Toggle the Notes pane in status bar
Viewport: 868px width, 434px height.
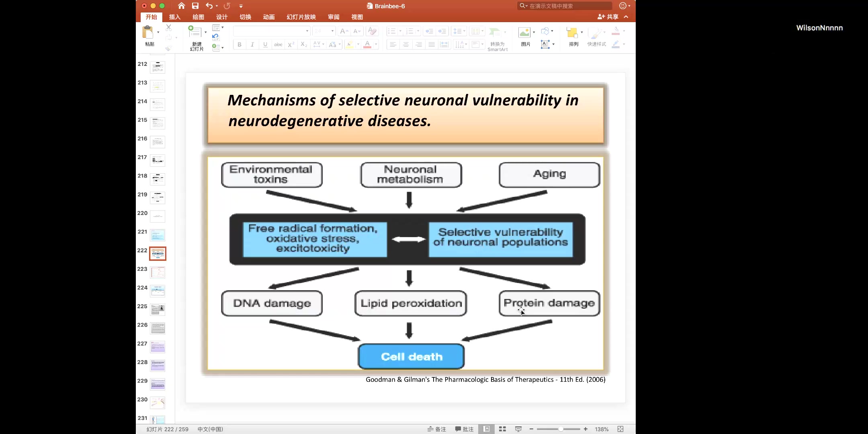[437, 429]
